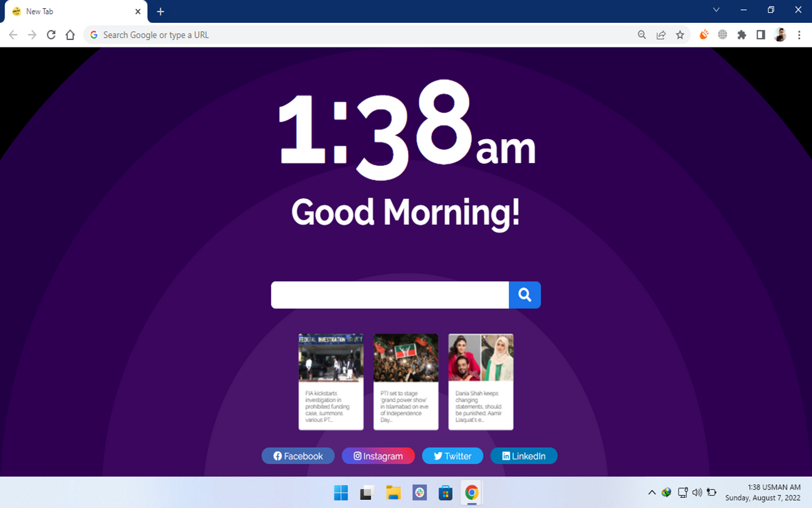
Task: Open the Chrome profile avatar
Action: pos(780,35)
